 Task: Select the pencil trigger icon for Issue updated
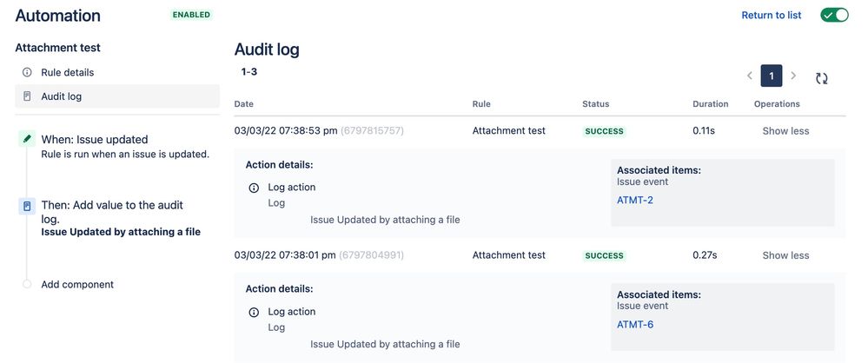click(x=27, y=140)
